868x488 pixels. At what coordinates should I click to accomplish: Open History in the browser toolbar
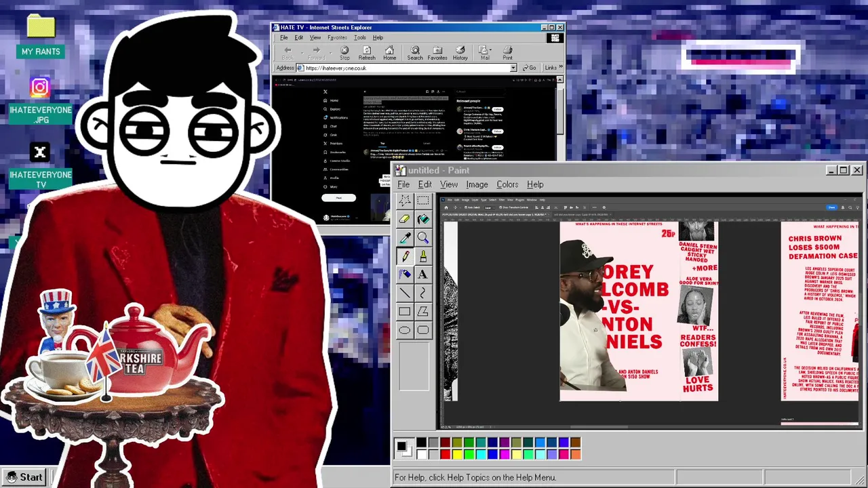pyautogui.click(x=460, y=53)
